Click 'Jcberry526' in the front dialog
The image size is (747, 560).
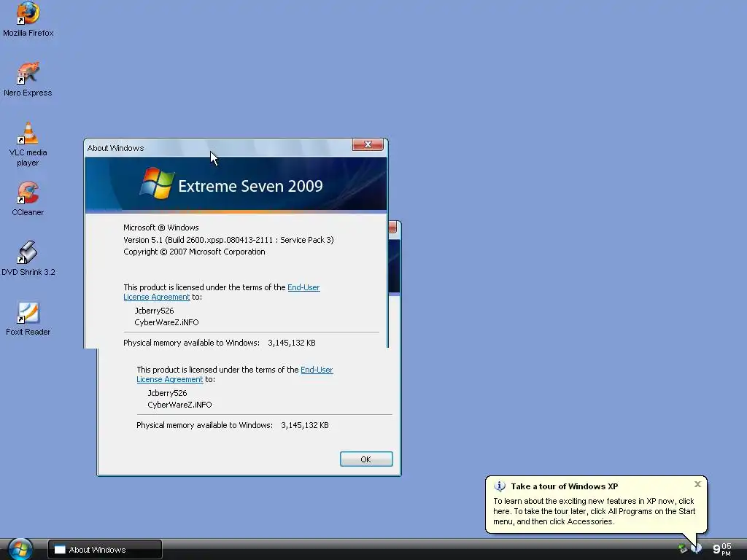pos(154,311)
